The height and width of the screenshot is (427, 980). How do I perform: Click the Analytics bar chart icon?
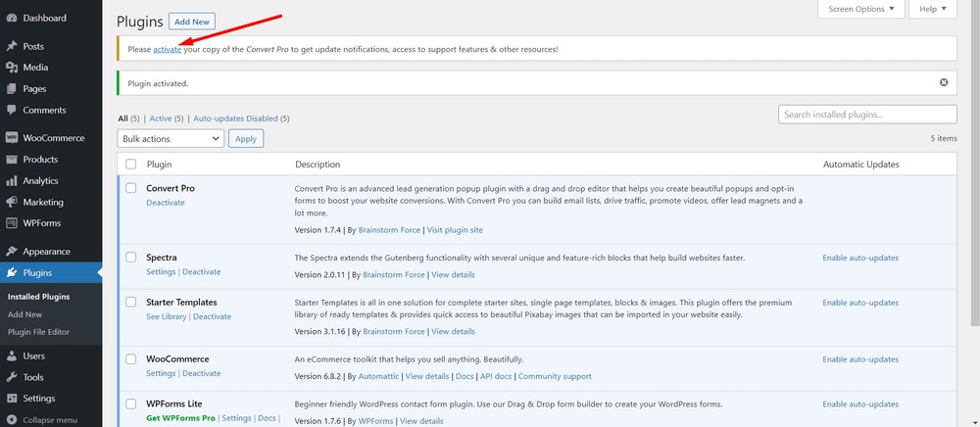pyautogui.click(x=11, y=180)
